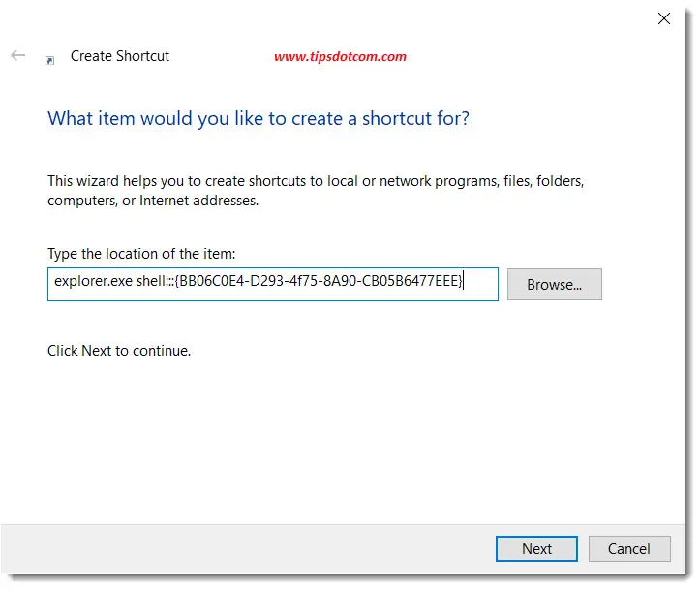
Task: Cancel the Create Shortcut wizard
Action: pyautogui.click(x=629, y=549)
